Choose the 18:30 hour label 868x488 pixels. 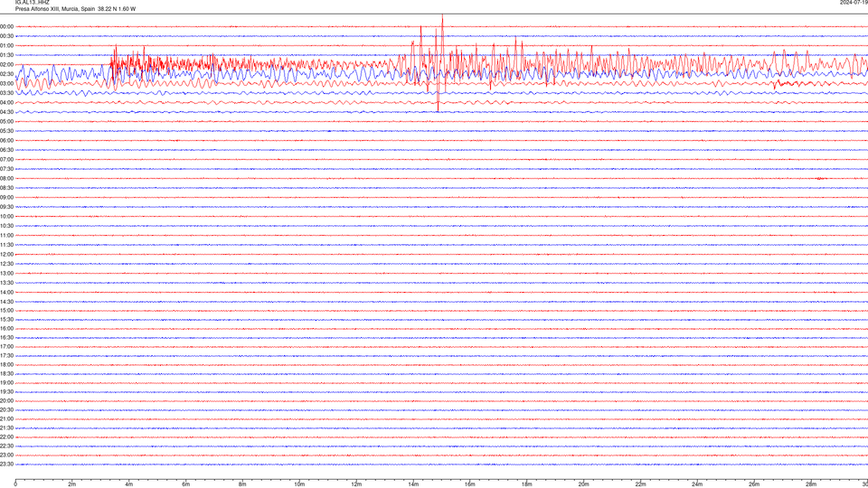pos(6,373)
